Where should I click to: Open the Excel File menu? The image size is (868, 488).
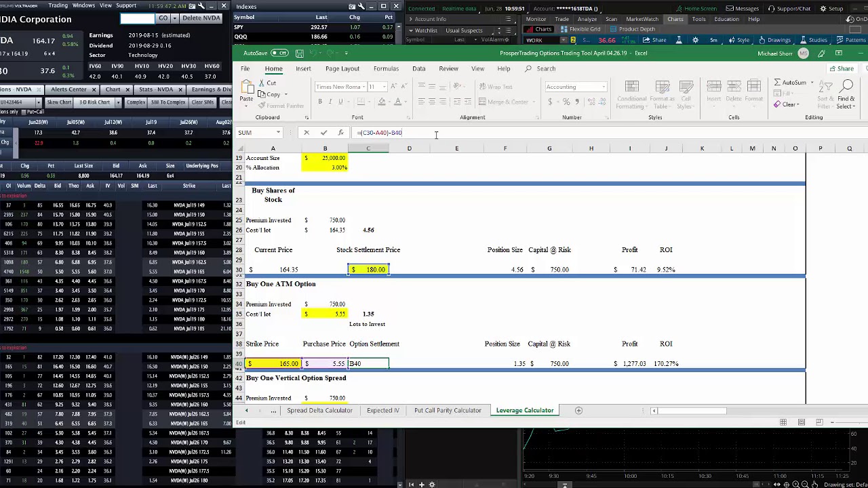tap(245, 68)
